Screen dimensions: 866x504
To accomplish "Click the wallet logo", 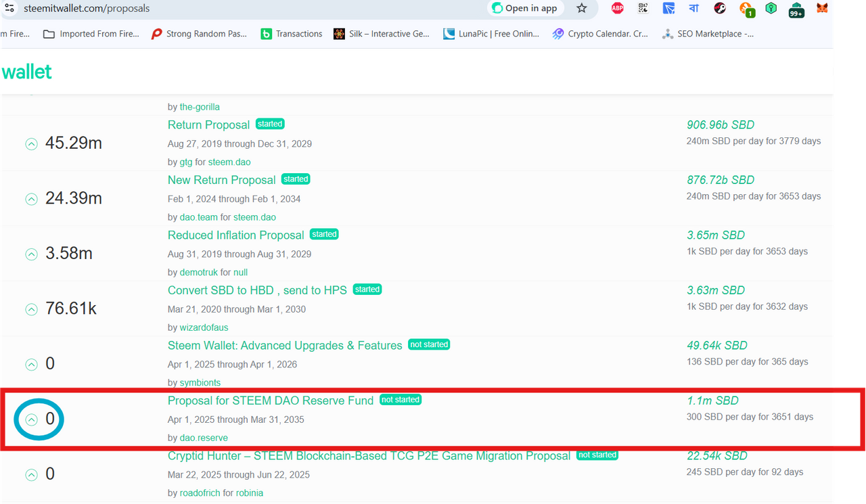I will click(26, 72).
